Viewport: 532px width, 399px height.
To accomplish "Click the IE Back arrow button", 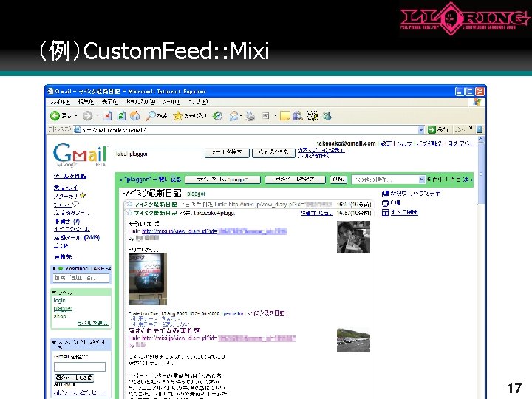I will pyautogui.click(x=55, y=116).
